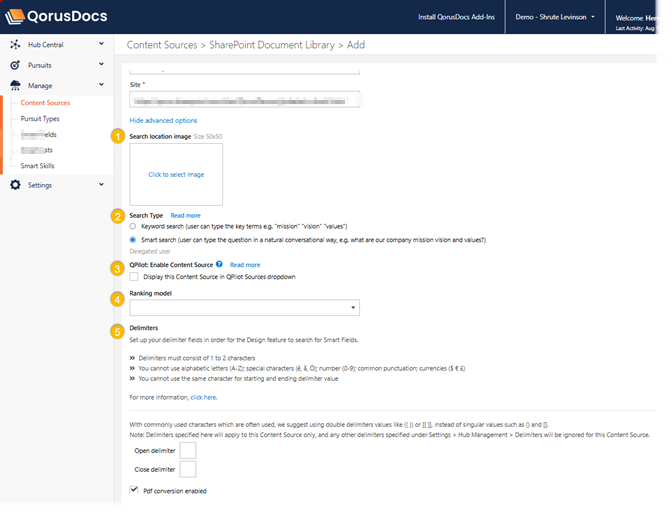
Task: Uncheck Pdf conversion enabled checkbox
Action: point(135,490)
